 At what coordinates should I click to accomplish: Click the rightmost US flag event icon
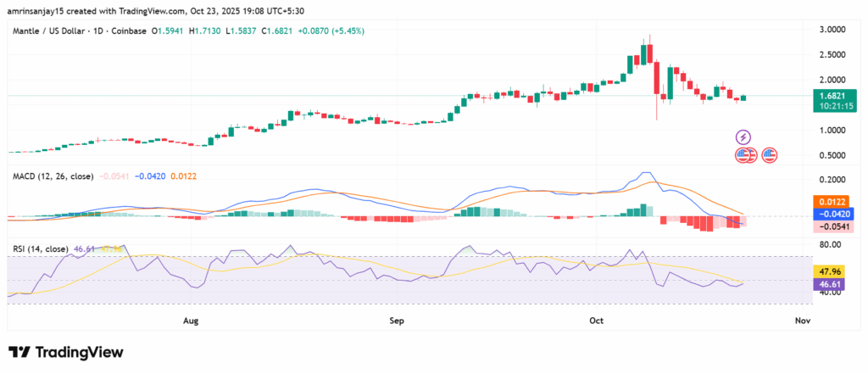(x=769, y=155)
